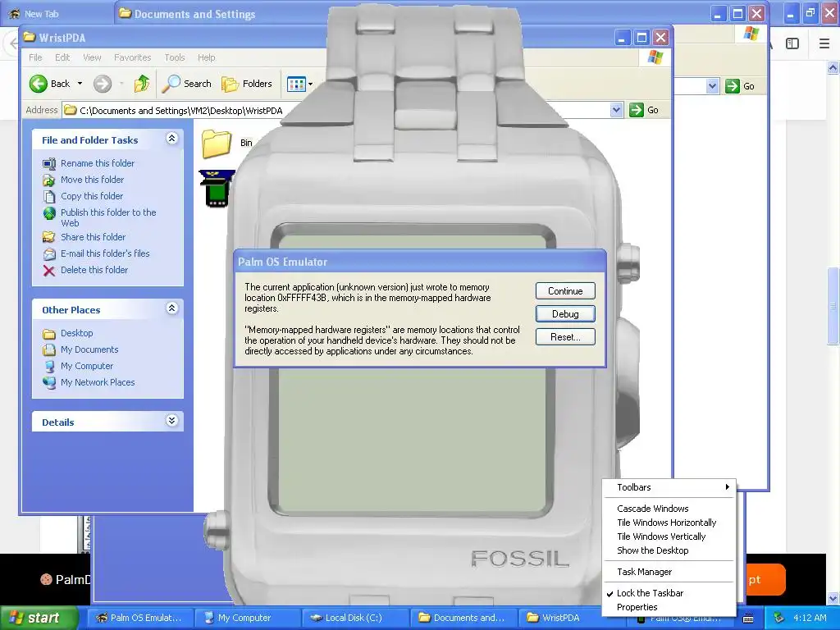Click E-mail this folder's files
The width and height of the screenshot is (840, 630).
(x=105, y=253)
